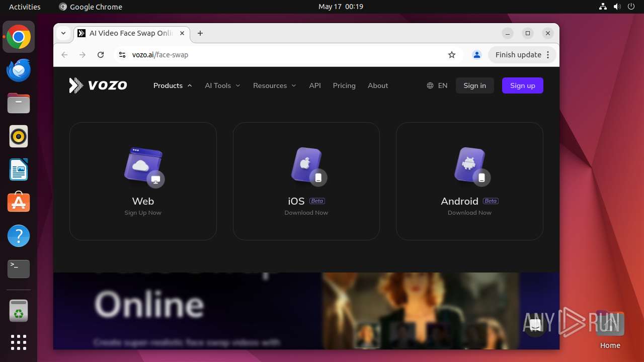Open the AI Tools dropdown

[222, 85]
